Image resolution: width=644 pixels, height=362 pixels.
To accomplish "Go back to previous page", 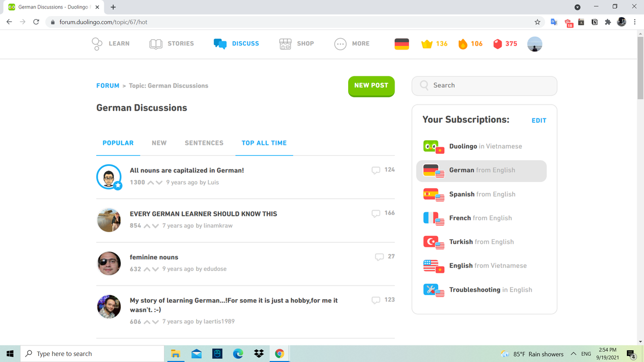I will pos(9,22).
